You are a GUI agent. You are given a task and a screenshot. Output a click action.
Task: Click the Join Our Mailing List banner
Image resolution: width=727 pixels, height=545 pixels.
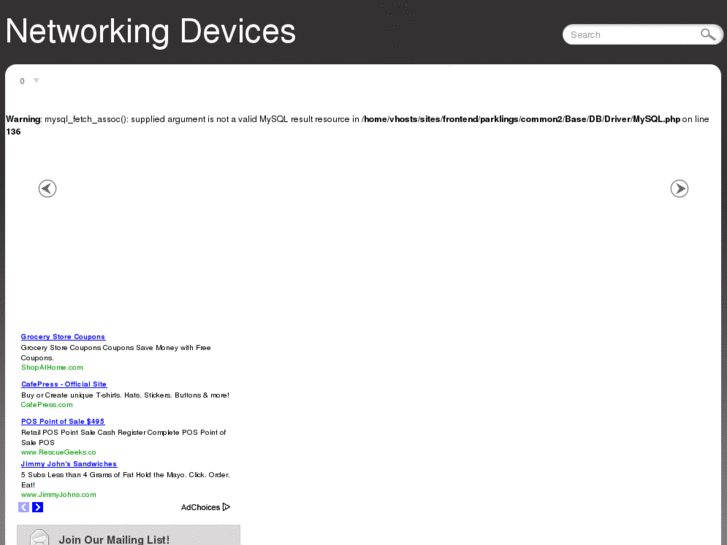pos(128,535)
